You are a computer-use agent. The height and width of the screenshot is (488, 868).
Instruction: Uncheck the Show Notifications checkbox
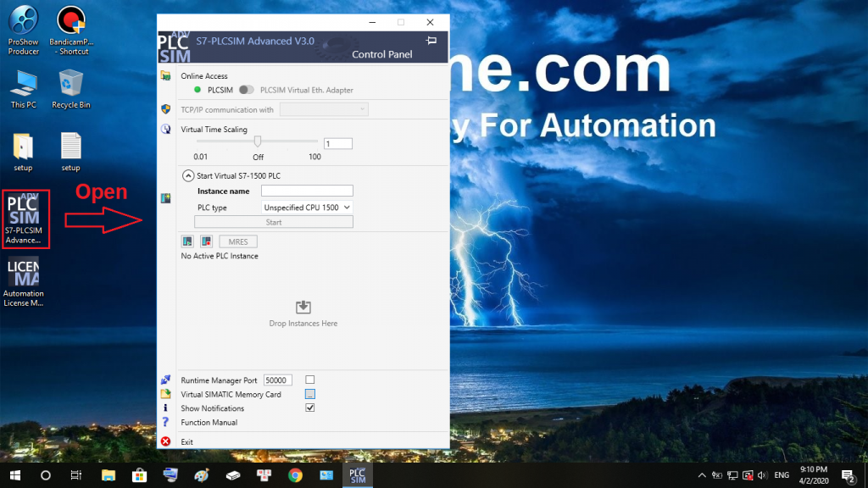point(310,408)
